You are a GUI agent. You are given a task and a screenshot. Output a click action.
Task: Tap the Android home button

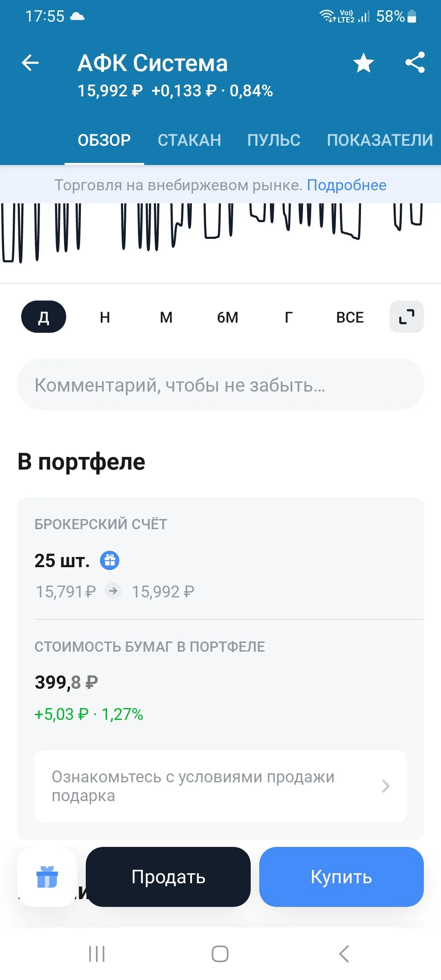(x=220, y=954)
